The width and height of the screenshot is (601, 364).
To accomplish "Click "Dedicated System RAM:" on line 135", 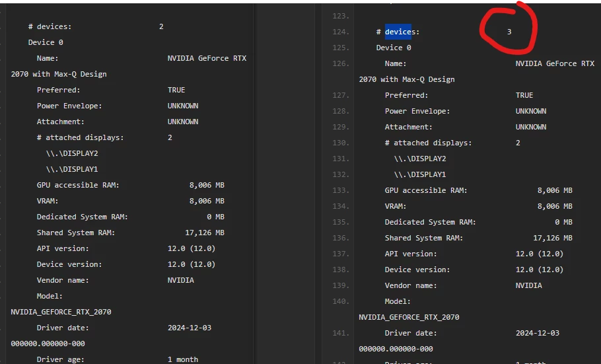I will (431, 222).
